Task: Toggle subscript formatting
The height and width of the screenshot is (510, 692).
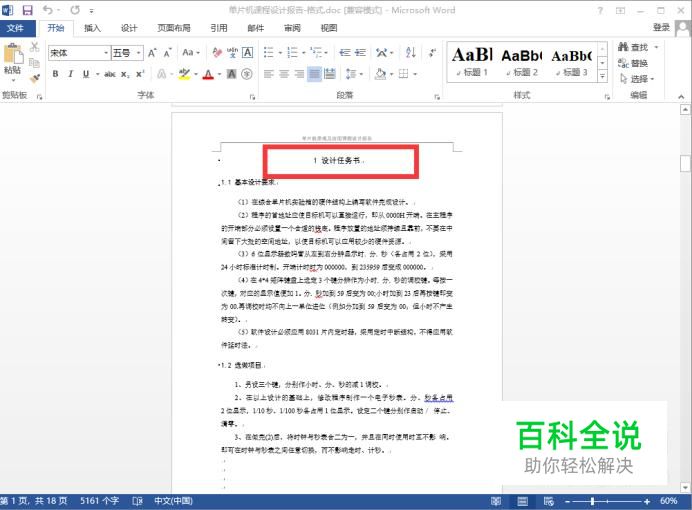Action: [125, 74]
